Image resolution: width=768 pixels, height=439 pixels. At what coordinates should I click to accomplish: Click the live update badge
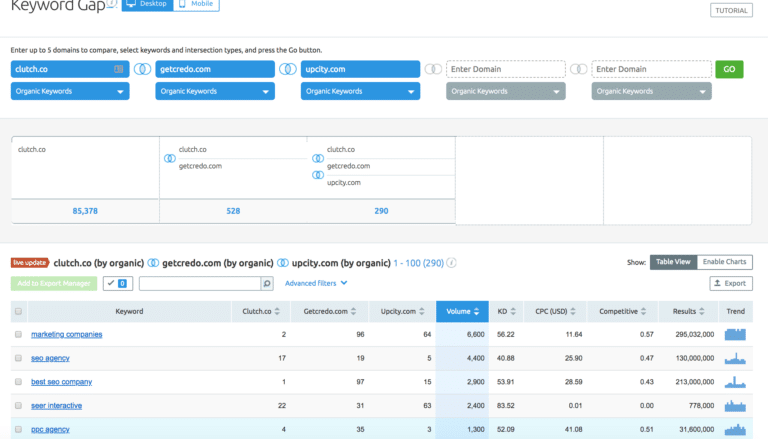(x=30, y=263)
